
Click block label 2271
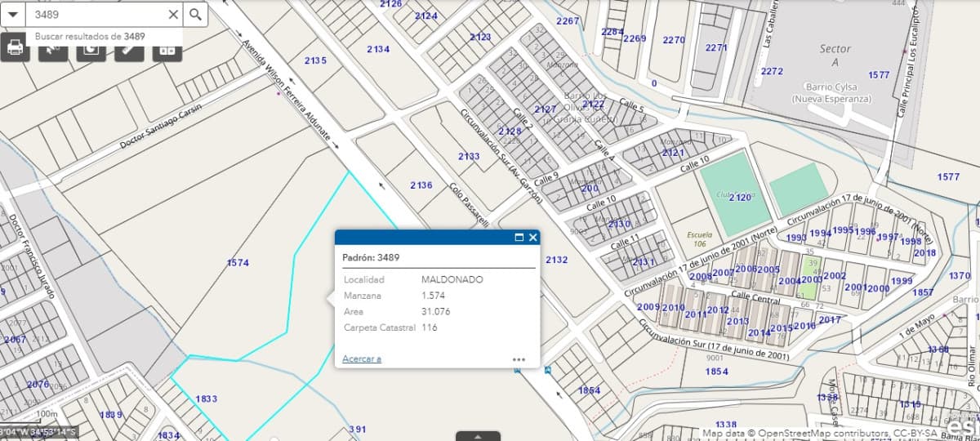tap(716, 48)
